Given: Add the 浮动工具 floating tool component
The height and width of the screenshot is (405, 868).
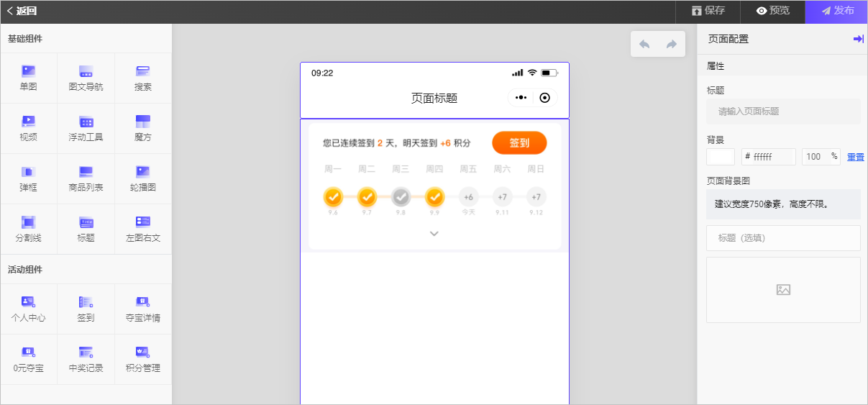Looking at the screenshot, I should coord(86,129).
